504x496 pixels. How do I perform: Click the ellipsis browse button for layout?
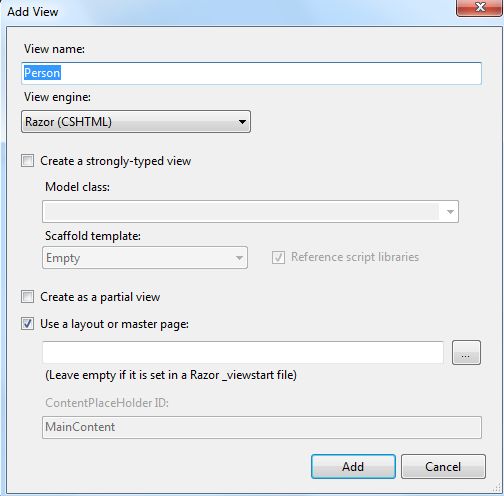click(466, 353)
